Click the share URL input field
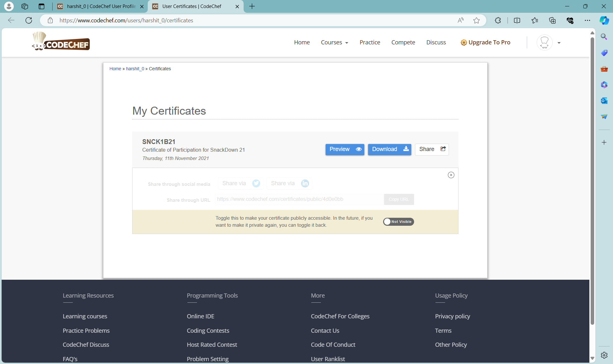The image size is (613, 364). (x=299, y=199)
